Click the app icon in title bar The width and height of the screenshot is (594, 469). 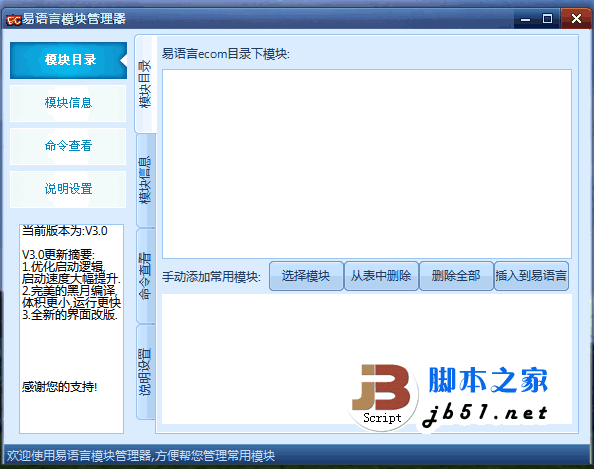tap(14, 19)
